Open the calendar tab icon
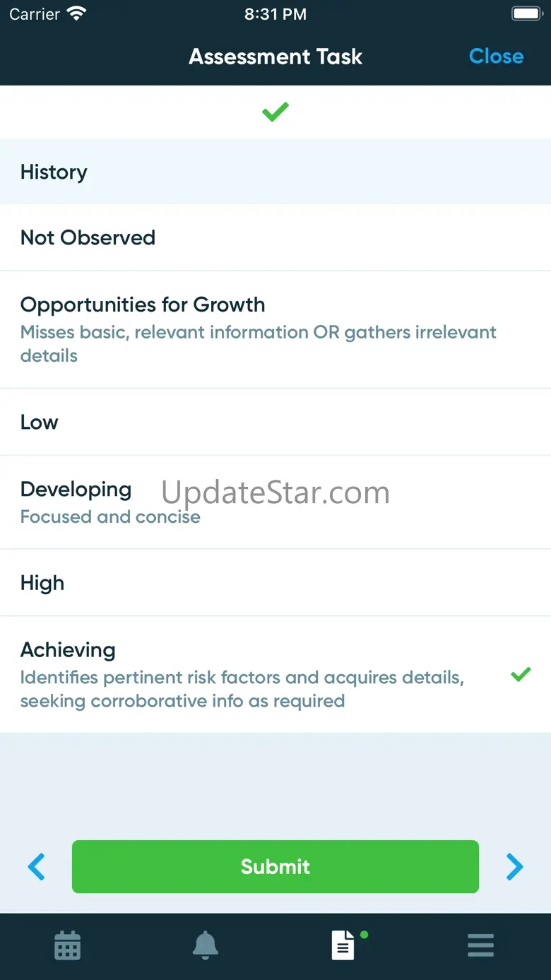 [x=68, y=945]
